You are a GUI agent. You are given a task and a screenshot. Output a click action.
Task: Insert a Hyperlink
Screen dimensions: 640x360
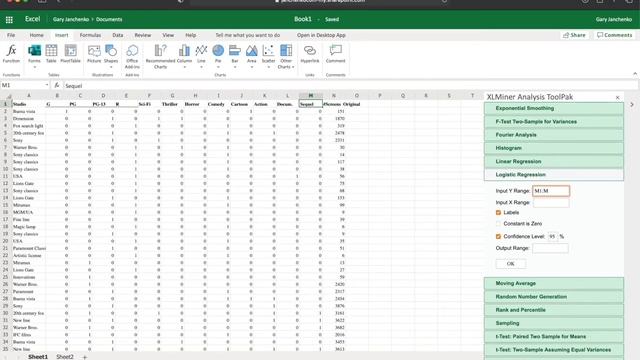310,54
